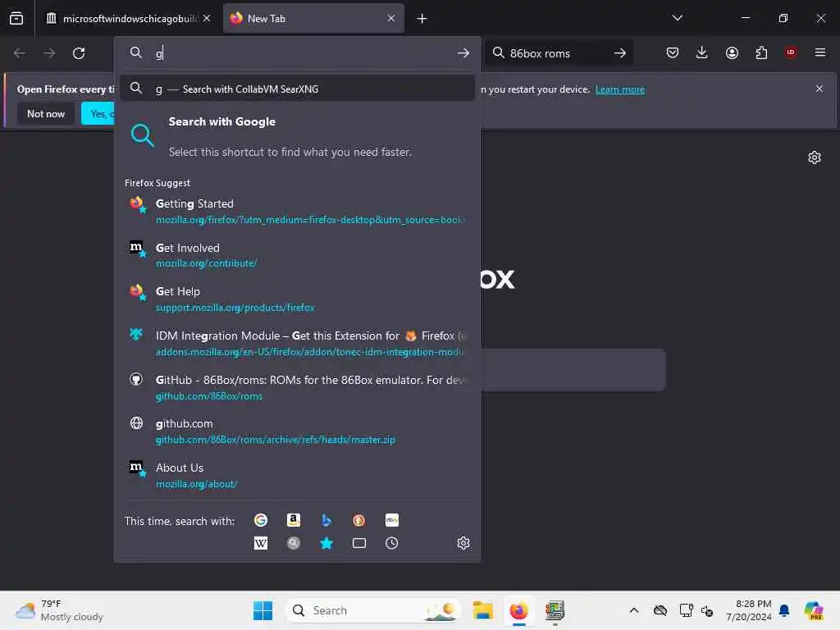Click the Save to Pocket icon
Image resolution: width=840 pixels, height=630 pixels.
click(673, 52)
